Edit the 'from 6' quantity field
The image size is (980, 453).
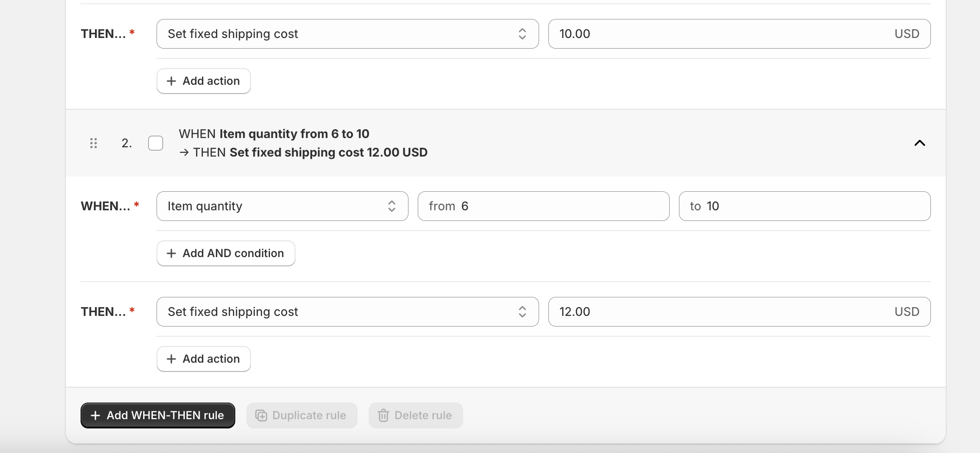coord(544,206)
